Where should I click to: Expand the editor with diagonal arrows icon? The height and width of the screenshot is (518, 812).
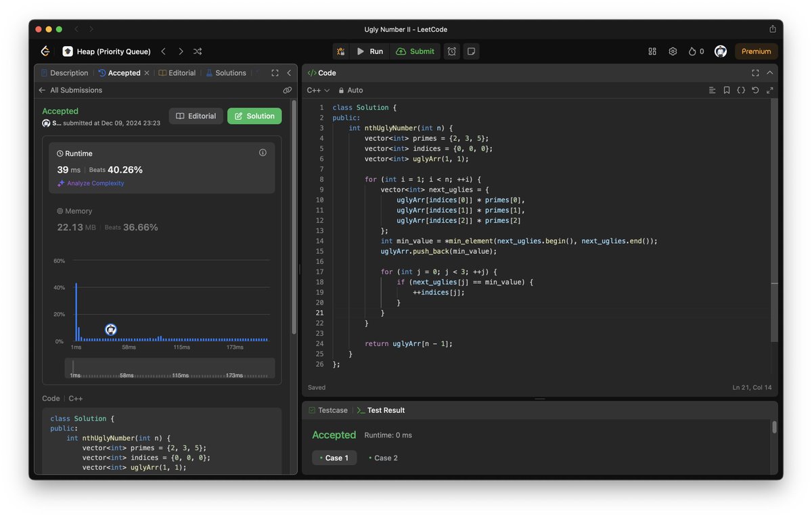(769, 90)
